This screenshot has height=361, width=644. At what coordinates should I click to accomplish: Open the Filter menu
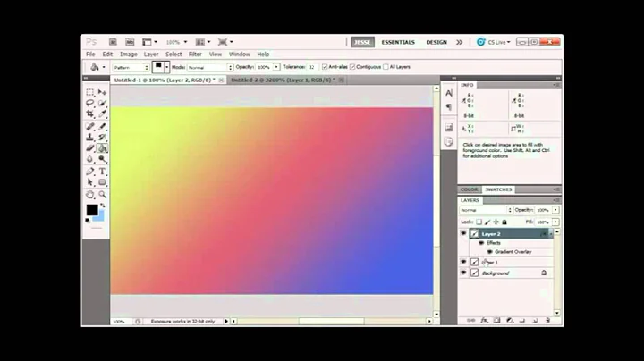point(195,55)
